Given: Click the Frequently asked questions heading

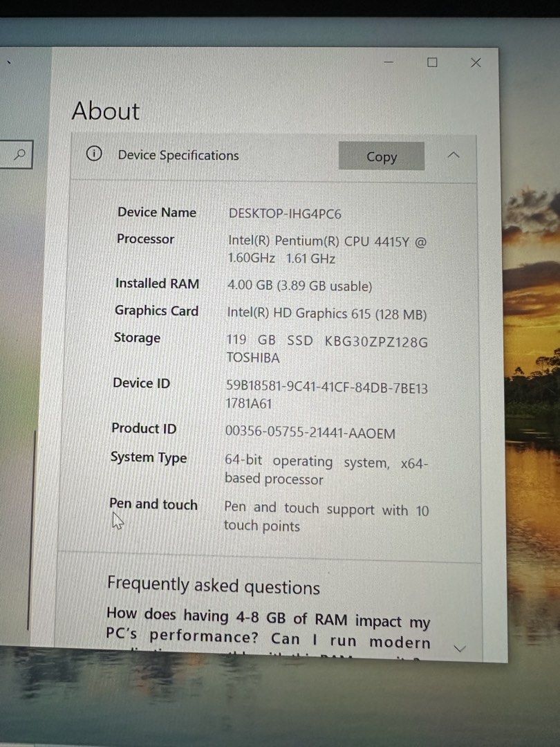Looking at the screenshot, I should pyautogui.click(x=214, y=586).
